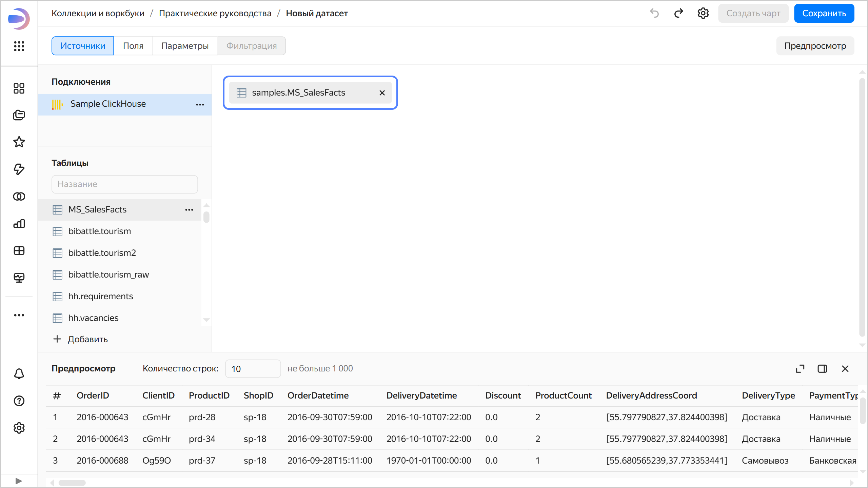The height and width of the screenshot is (488, 868).
Task: Click horizontal scrollbar of preview table
Action: point(72,483)
